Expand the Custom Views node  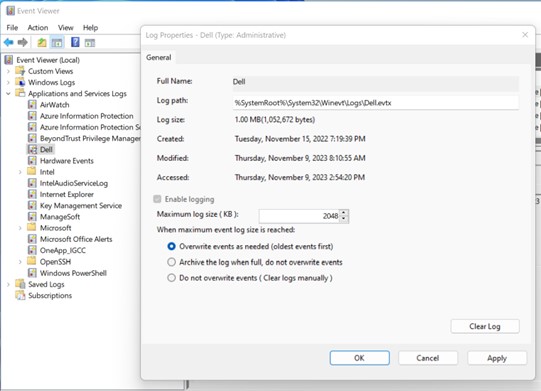coord(8,71)
